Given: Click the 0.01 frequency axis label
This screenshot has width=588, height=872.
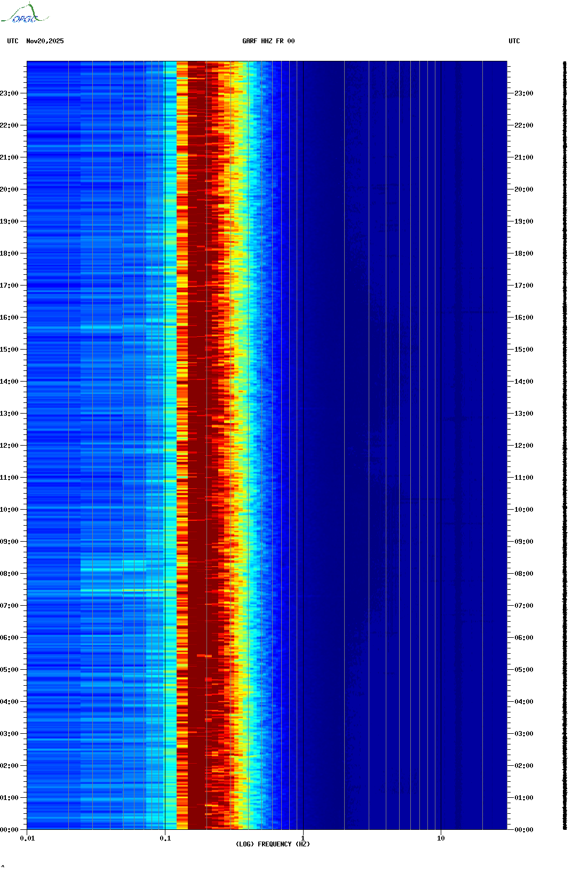Looking at the screenshot, I should [x=27, y=838].
